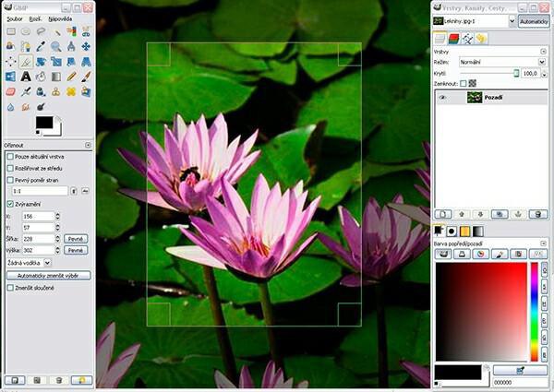Select the Shear tool
Viewport: 554px width, 392px height.
[71, 62]
